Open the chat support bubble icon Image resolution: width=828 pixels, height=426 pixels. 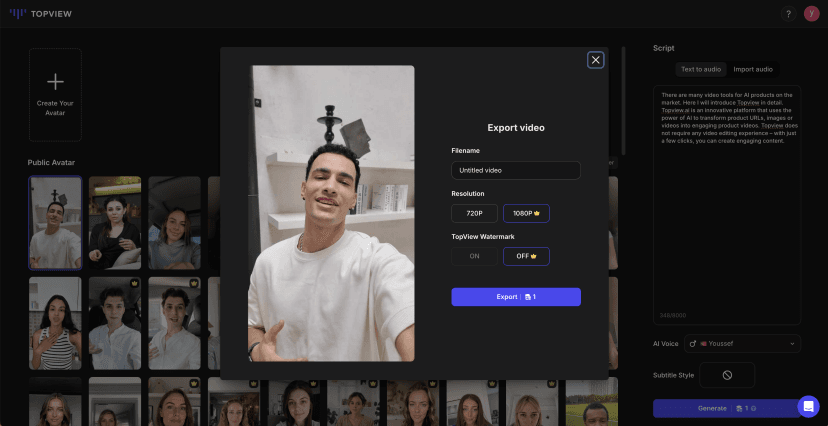pyautogui.click(x=808, y=406)
